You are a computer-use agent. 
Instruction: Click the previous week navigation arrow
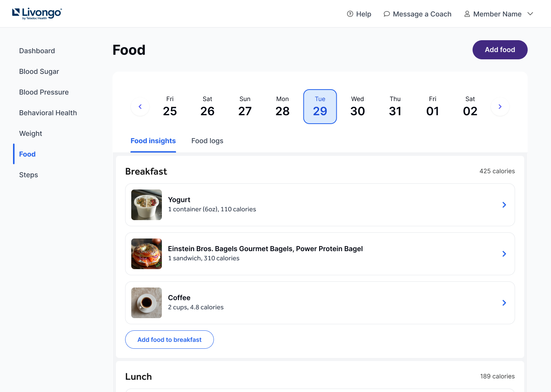tap(140, 106)
